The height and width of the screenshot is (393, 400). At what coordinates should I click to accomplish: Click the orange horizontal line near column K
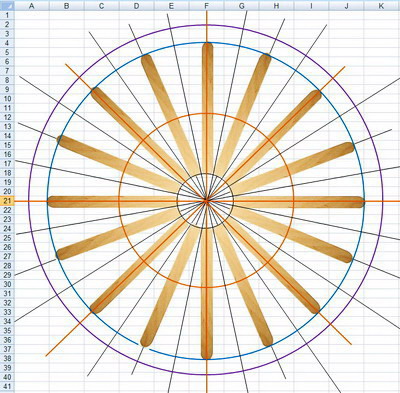point(383,201)
